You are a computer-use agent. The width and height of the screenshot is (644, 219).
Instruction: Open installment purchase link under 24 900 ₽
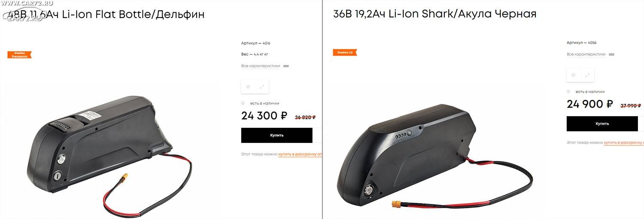[623, 142]
